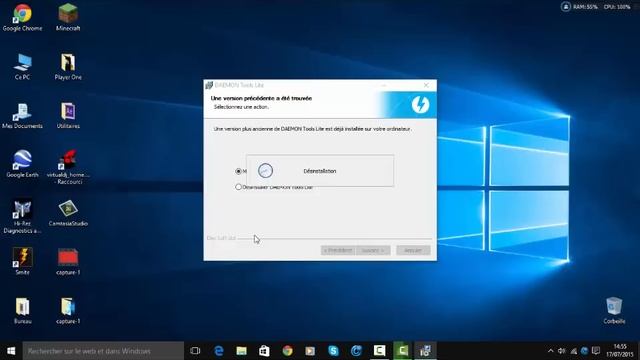The image size is (640, 360).
Task: Open the network status tray icon
Action: pyautogui.click(x=573, y=351)
